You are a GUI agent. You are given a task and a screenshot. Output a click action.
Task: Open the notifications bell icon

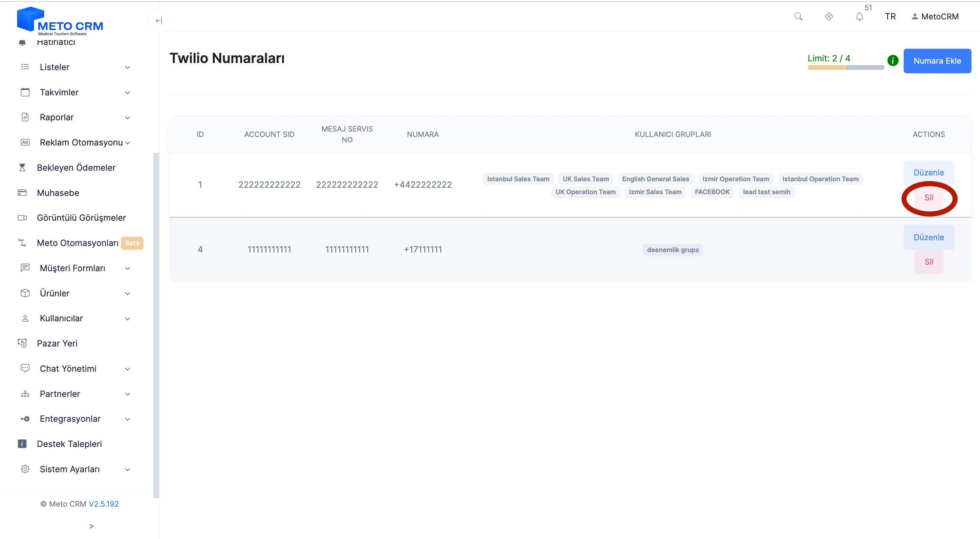[x=859, y=17]
